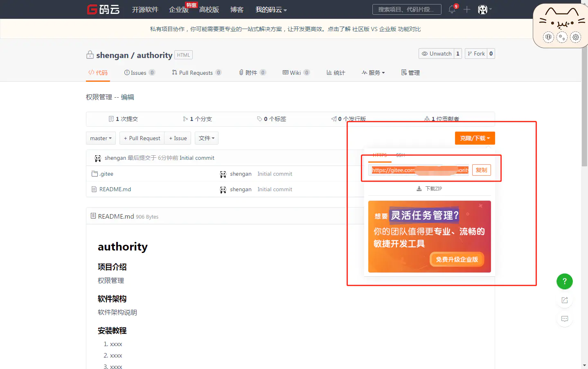Open the Pull Requests tab

click(197, 72)
